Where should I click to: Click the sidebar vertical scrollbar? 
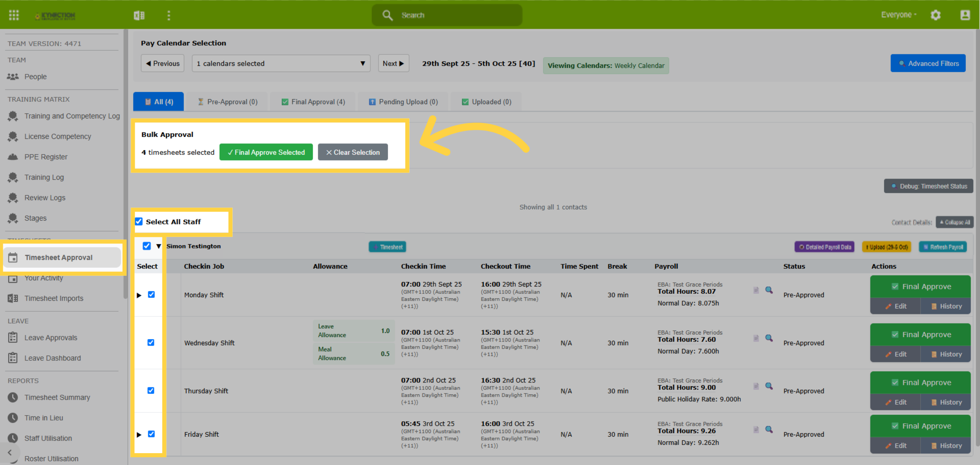click(125, 163)
